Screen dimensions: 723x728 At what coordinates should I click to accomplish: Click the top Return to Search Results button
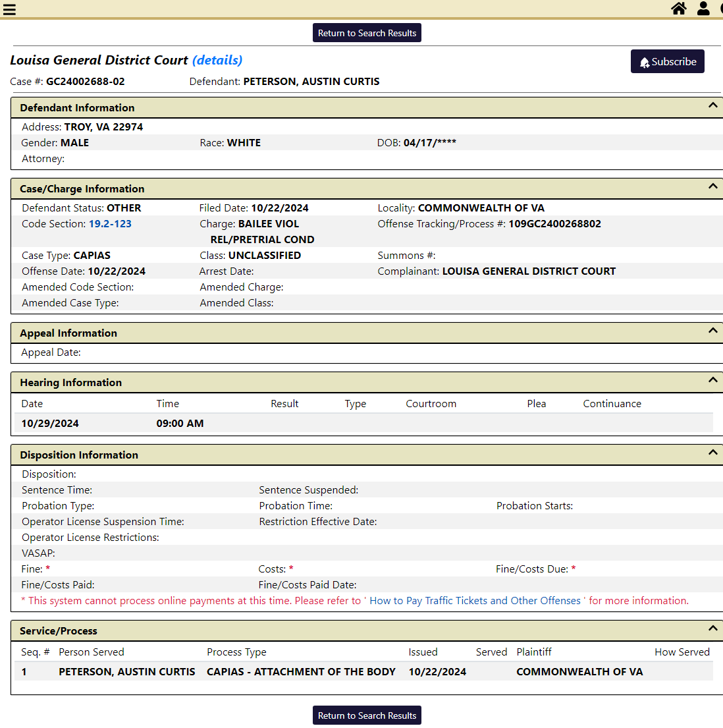tap(367, 33)
